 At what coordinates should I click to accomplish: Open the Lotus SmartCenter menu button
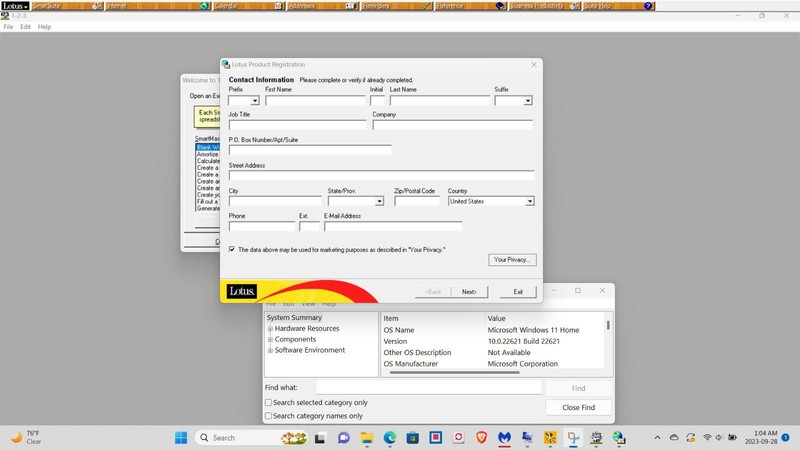(15, 6)
